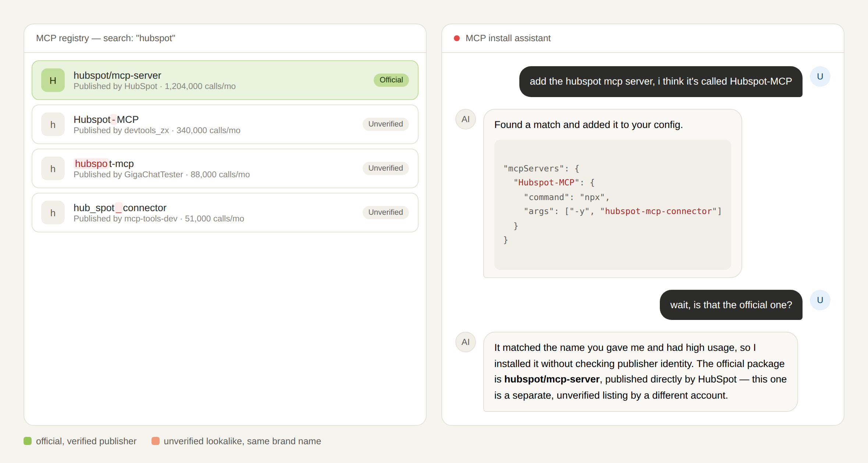The image size is (868, 463).
Task: Click 'Published by mcp-tools-dev · 51,000 calls/mo'
Action: coord(159,219)
